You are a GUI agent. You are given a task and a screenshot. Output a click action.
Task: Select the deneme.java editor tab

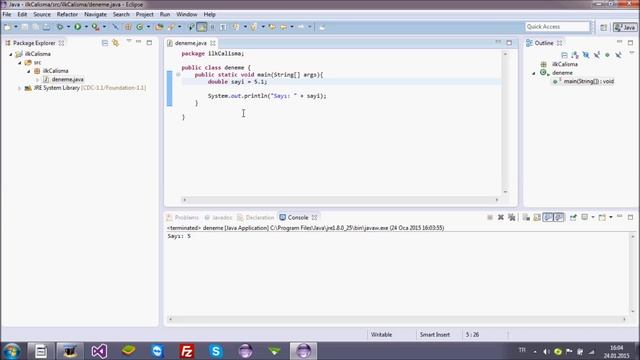(x=191, y=43)
